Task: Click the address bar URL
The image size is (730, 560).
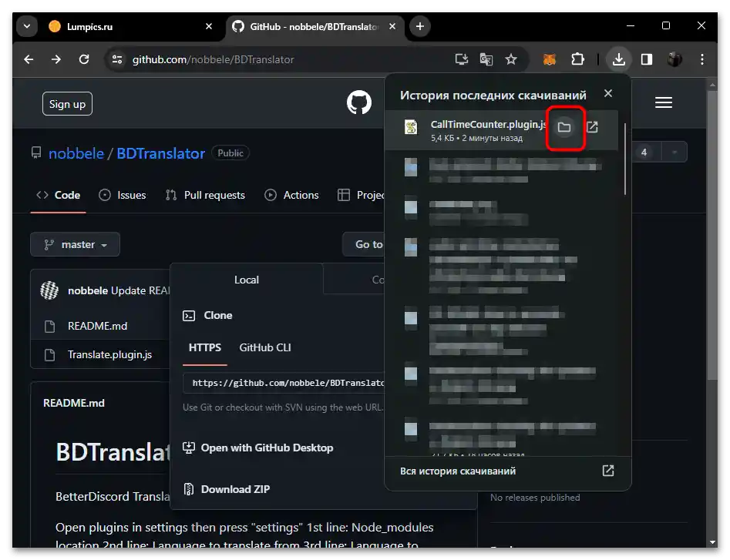Action: [214, 59]
